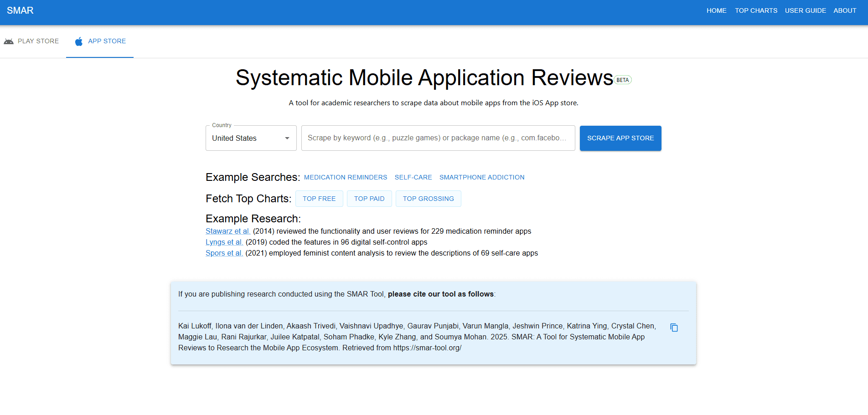This screenshot has height=415, width=868.
Task: Fetch the Top Paid chart
Action: (x=369, y=199)
